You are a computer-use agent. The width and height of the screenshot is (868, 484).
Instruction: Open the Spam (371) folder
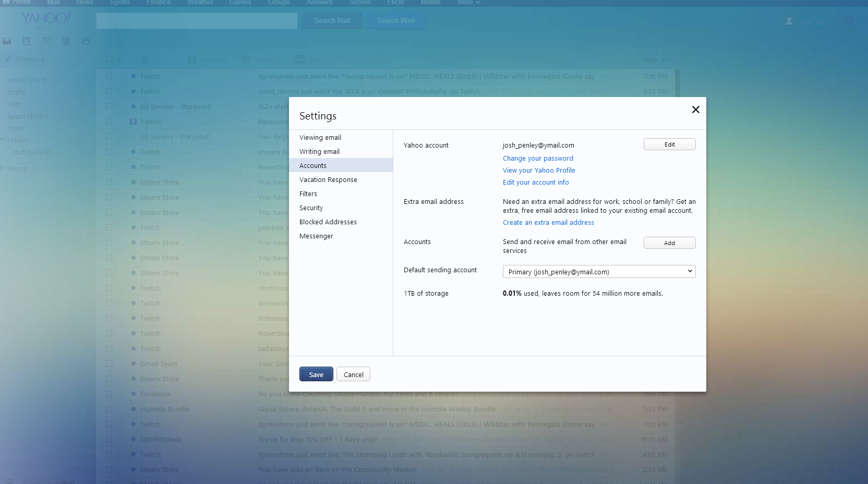[x=24, y=116]
